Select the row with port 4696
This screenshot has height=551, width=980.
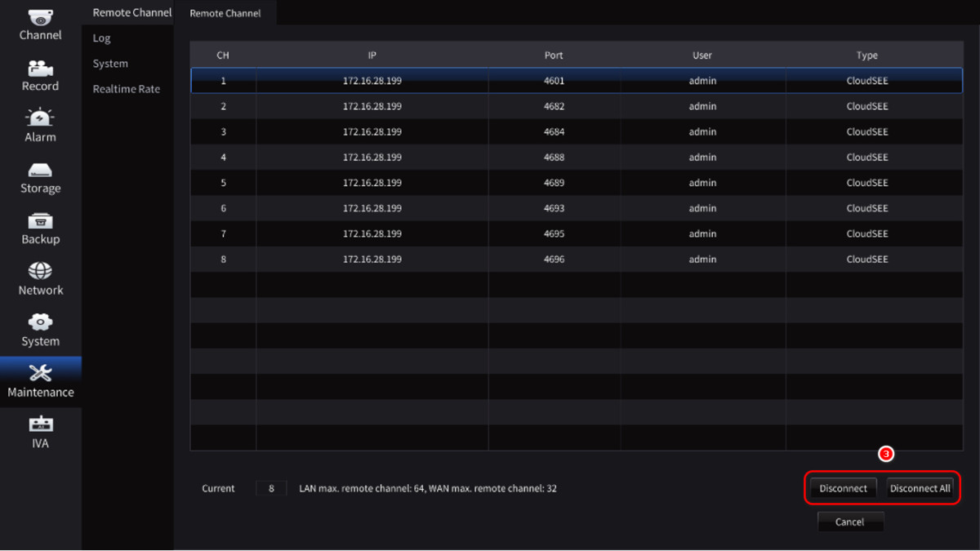click(x=576, y=260)
